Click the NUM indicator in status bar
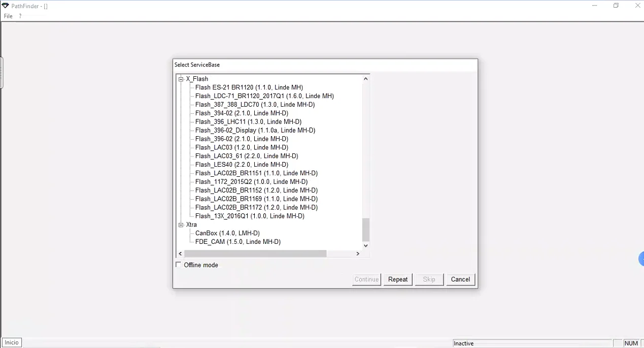The image size is (644, 348). click(631, 343)
